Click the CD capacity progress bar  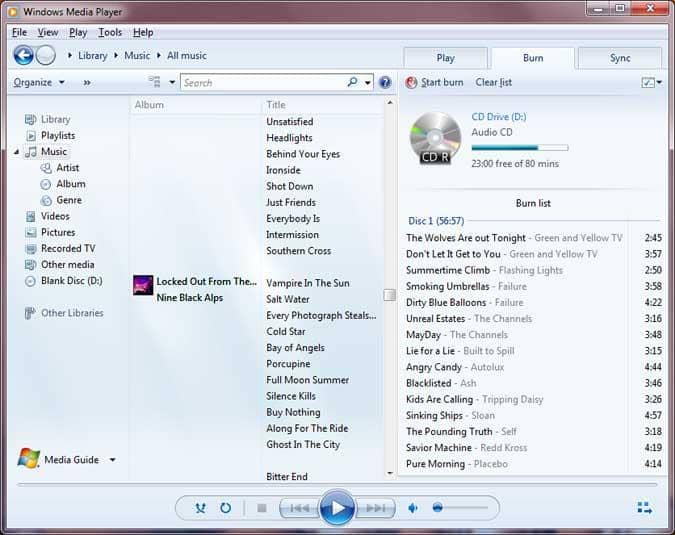pyautogui.click(x=520, y=148)
